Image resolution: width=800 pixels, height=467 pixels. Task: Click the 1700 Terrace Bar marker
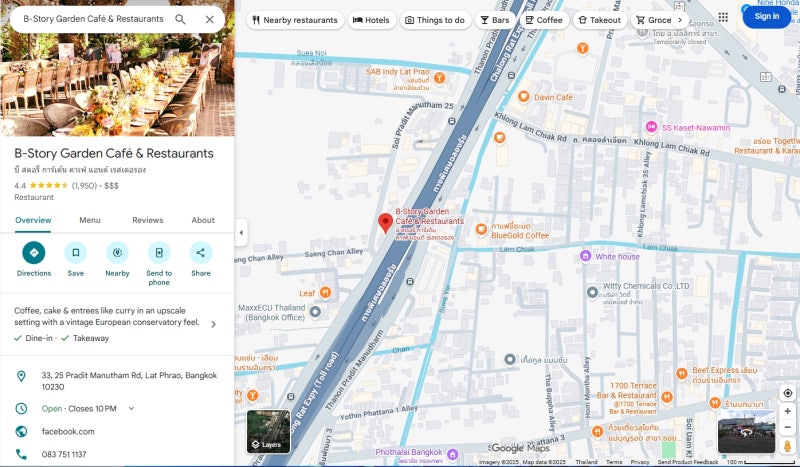pos(666,397)
